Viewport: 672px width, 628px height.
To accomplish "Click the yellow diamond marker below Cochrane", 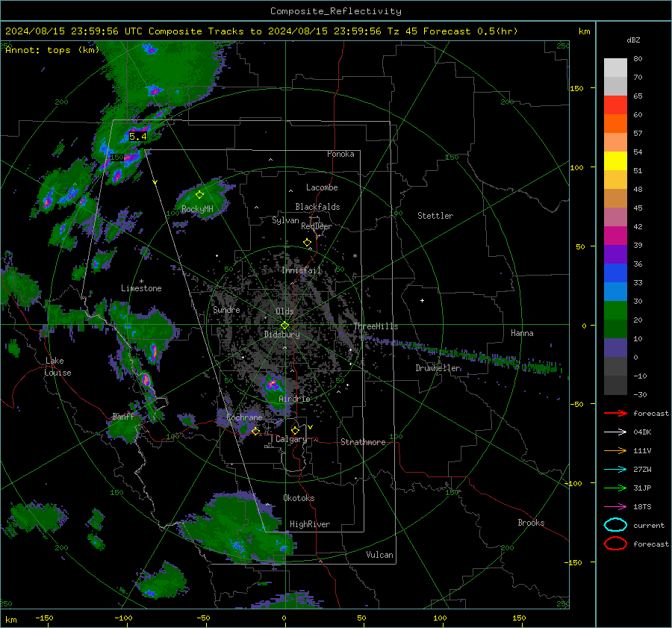I will (255, 431).
